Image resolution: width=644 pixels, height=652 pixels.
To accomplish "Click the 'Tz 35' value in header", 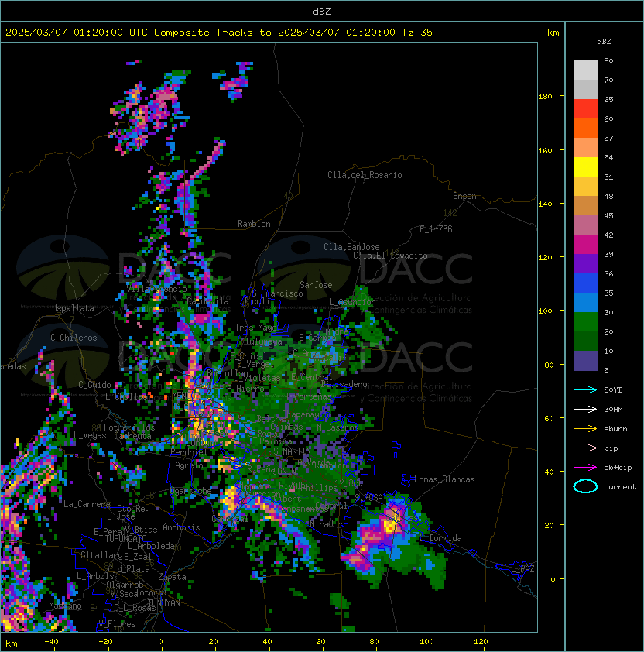I will click(x=417, y=32).
